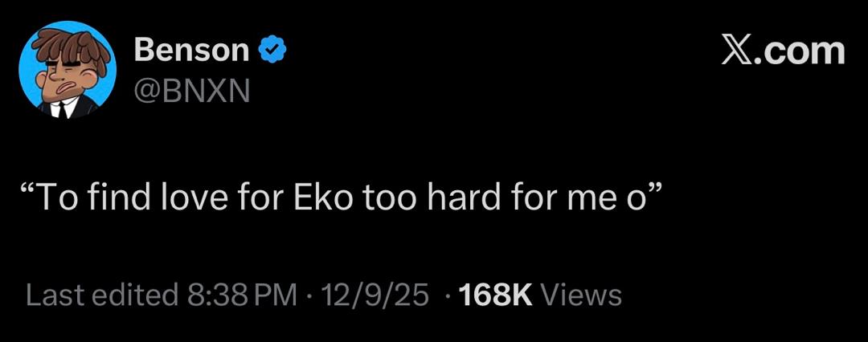Click the 12/9/25 post date
The image size is (868, 342).
click(x=375, y=295)
